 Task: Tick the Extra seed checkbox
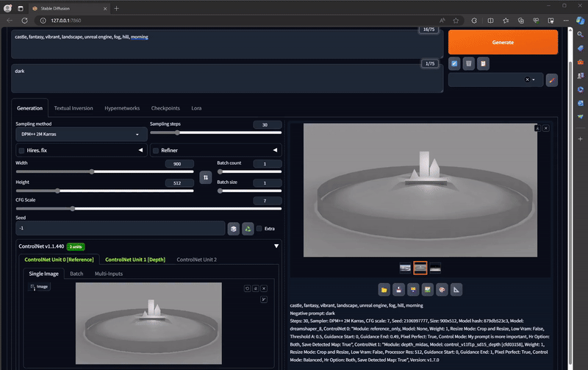pos(259,229)
